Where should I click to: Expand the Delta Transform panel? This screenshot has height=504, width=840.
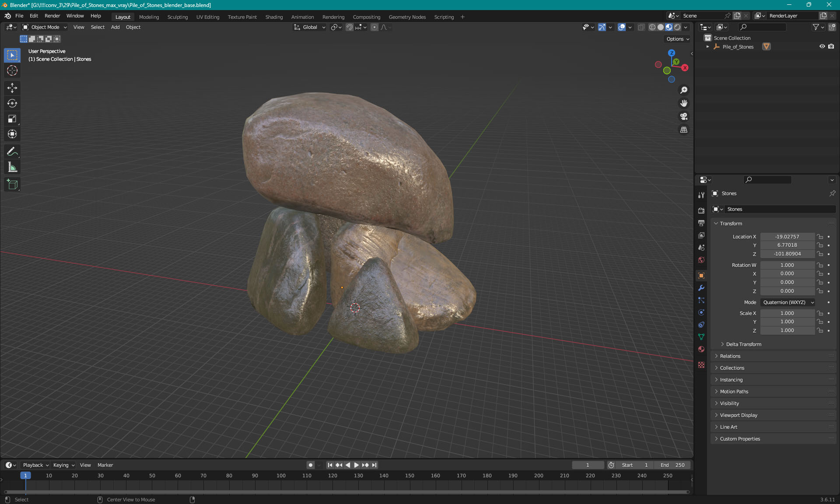pos(743,344)
